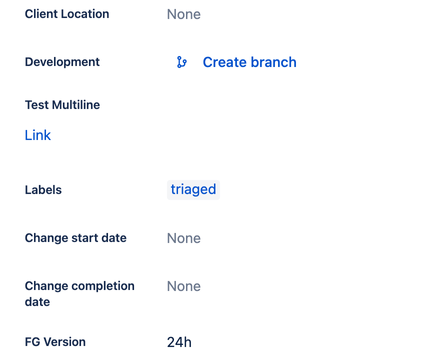
Task: Click the FG Version field label
Action: pos(55,342)
